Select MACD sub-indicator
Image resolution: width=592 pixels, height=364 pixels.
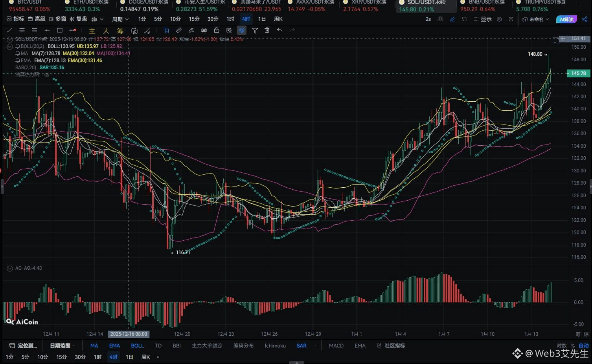tap(336, 346)
